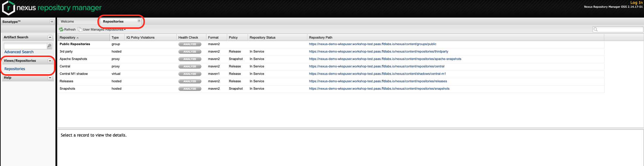Viewport: 644px width, 166px height.
Task: Collapse the Sonatype sidebar panel
Action: pyautogui.click(x=52, y=22)
